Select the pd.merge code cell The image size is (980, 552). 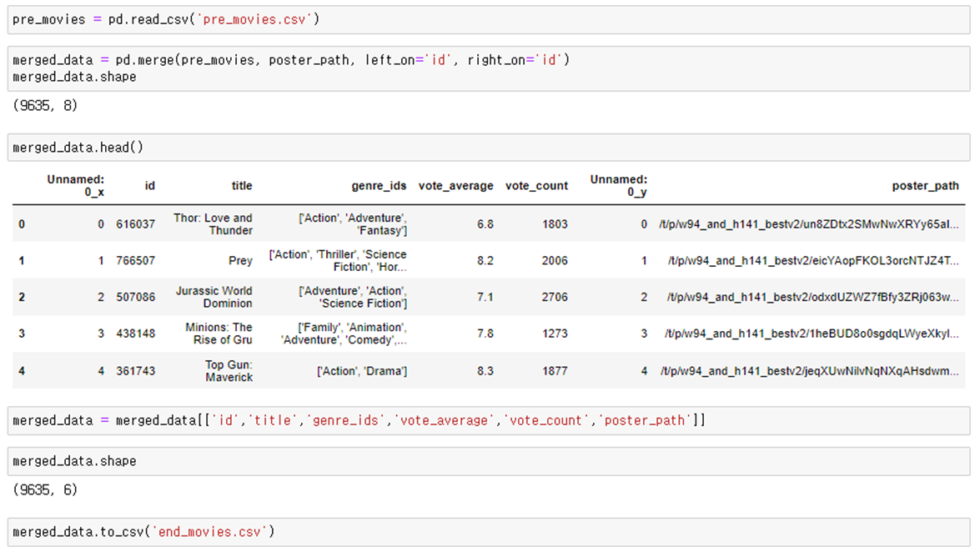[x=489, y=68]
